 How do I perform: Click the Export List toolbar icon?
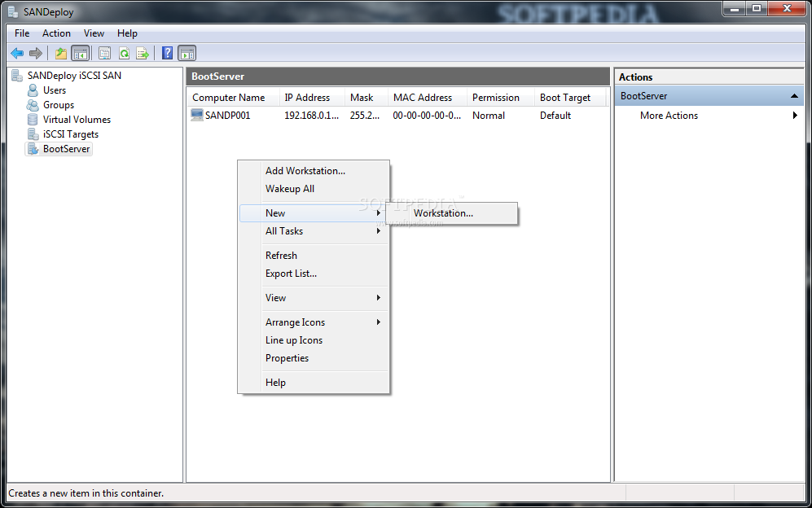pos(143,53)
